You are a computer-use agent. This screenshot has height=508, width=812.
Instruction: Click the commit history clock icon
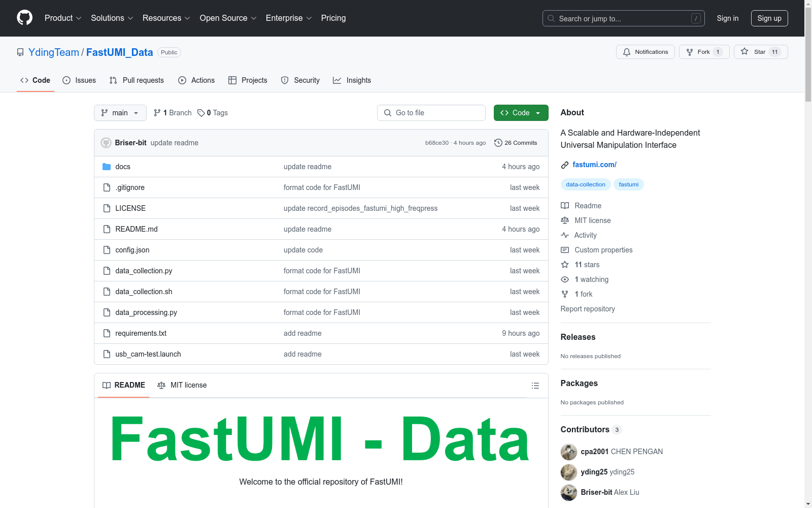pos(498,143)
